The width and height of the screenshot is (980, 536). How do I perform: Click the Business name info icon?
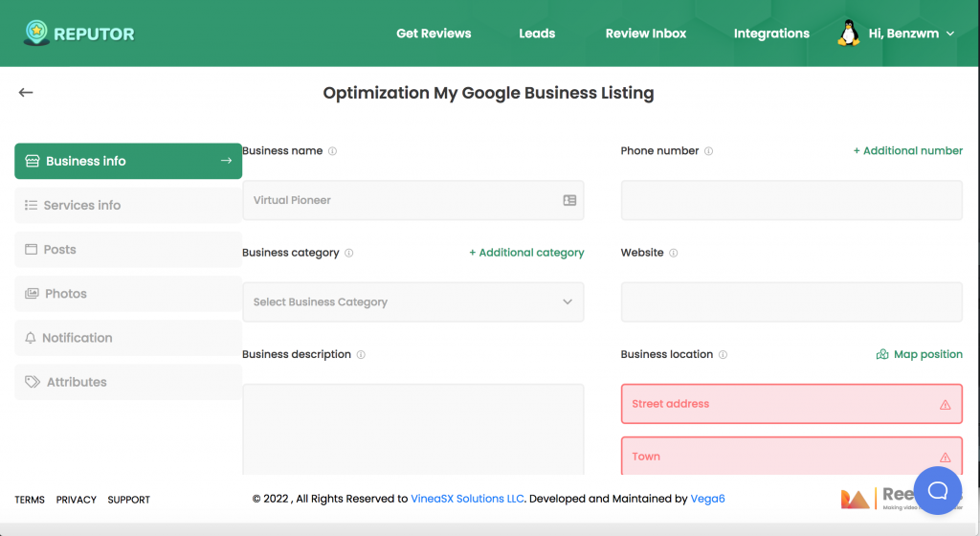pos(332,151)
